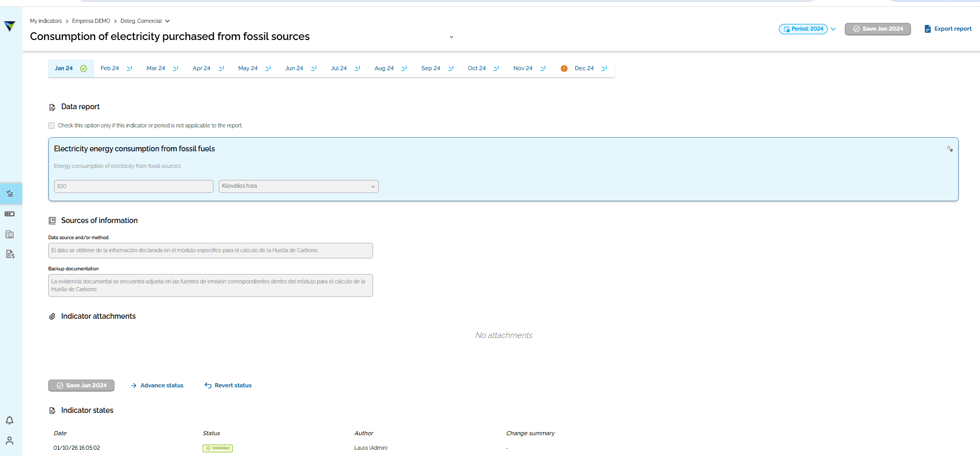This screenshot has height=456, width=980.
Task: Click the Data report section icon
Action: click(52, 107)
